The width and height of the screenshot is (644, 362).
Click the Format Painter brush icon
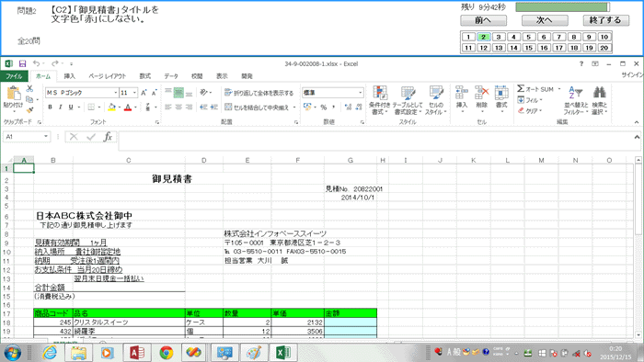click(x=29, y=109)
